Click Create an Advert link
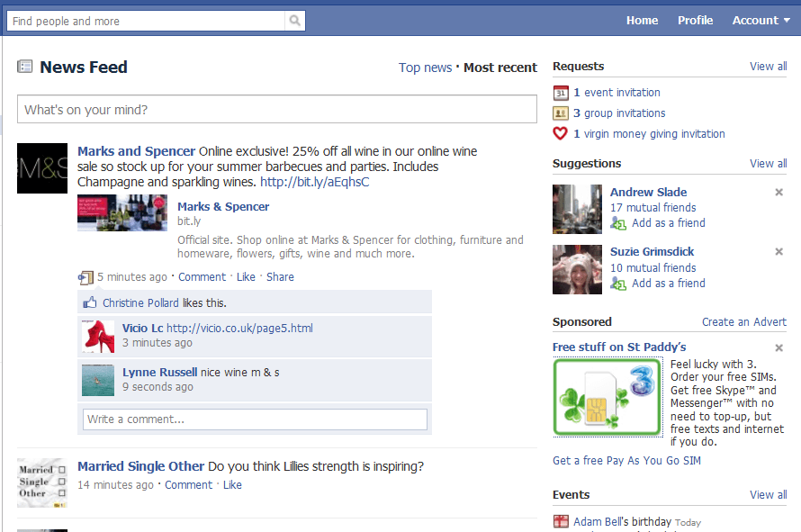801x532 pixels. tap(743, 322)
